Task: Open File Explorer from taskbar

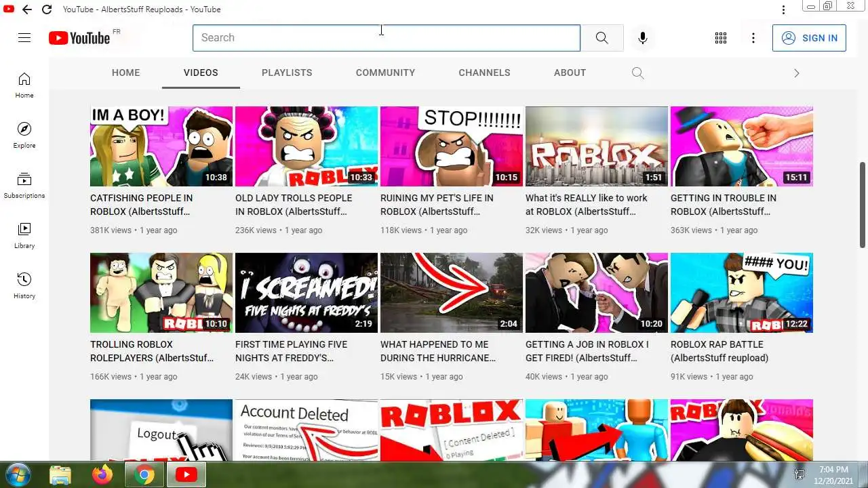Action: coord(60,474)
